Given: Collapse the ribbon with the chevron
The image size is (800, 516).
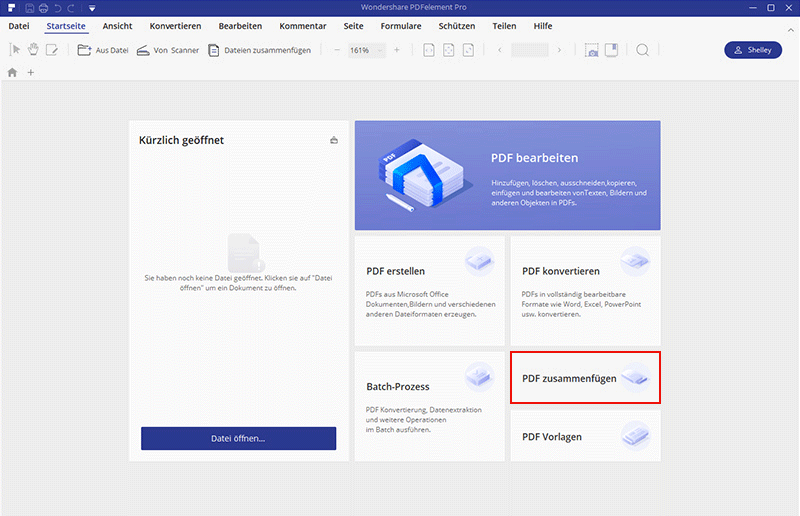Looking at the screenshot, I should tap(791, 30).
